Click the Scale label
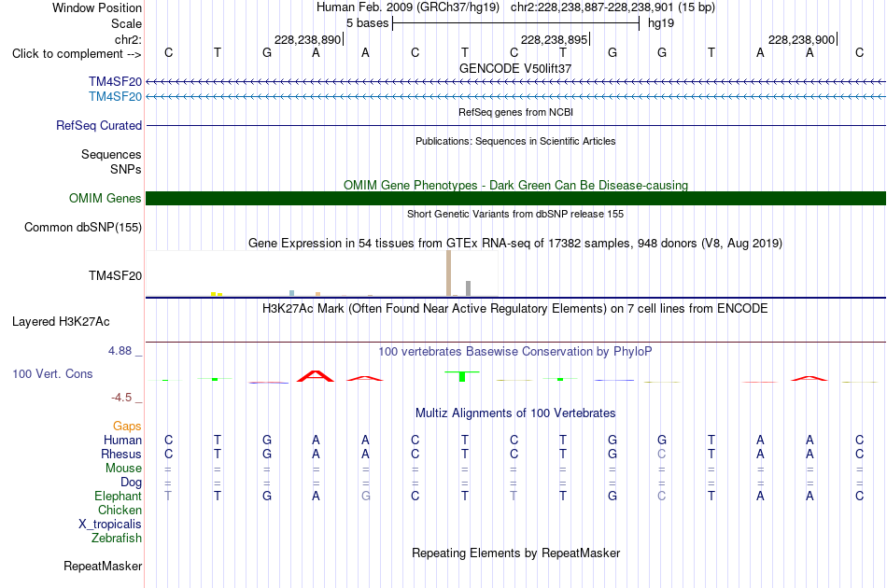 [x=126, y=23]
